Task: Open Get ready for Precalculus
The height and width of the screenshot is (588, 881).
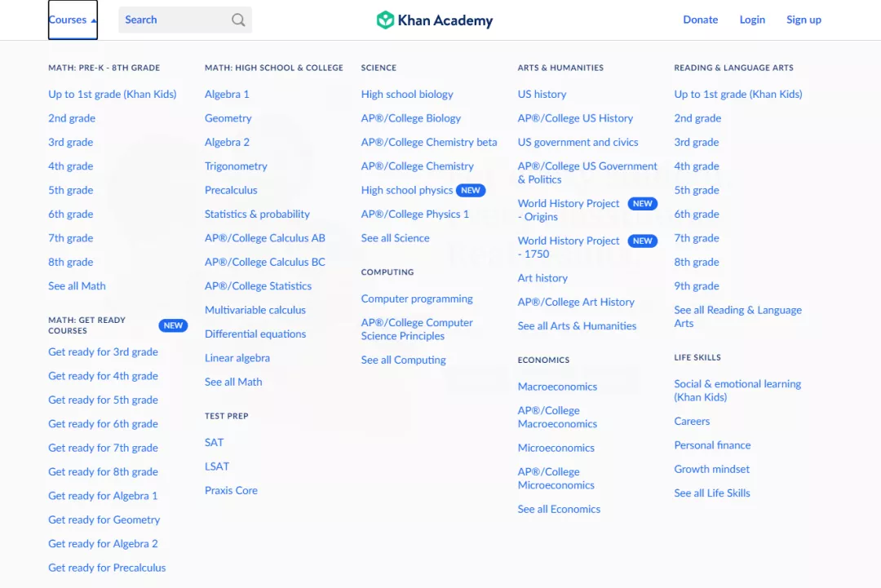Action: (107, 568)
